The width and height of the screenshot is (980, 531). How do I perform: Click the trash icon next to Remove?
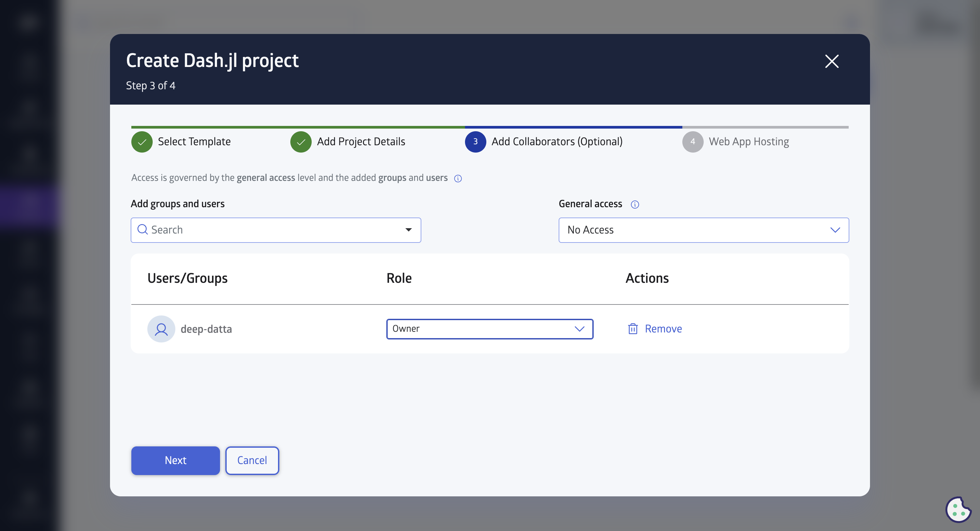point(633,328)
